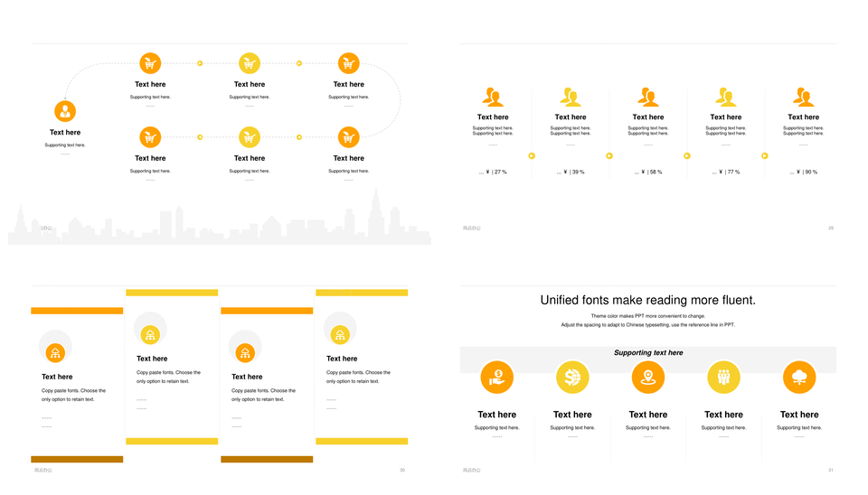
Task: Select the 'Unified fonts make reading more fluent.' title
Action: click(x=647, y=300)
